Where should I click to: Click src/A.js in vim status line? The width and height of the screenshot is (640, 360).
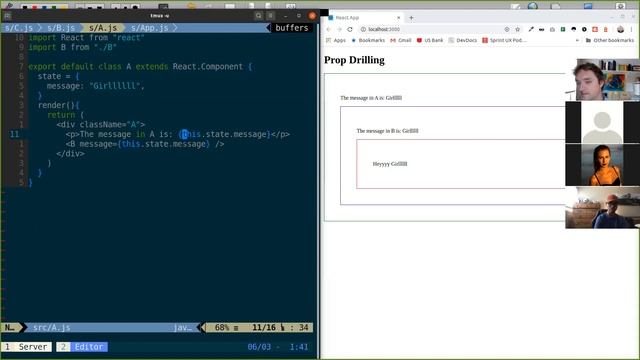(x=51, y=327)
